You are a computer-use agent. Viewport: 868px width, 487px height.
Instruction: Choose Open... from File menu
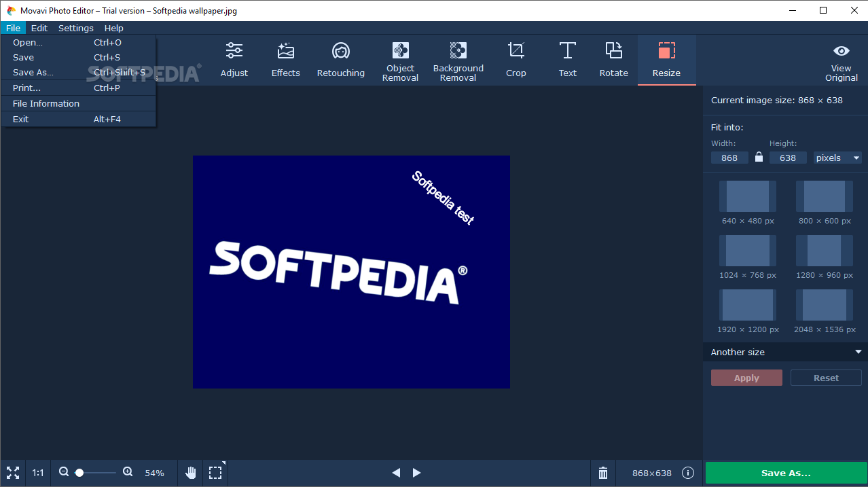tap(79, 42)
